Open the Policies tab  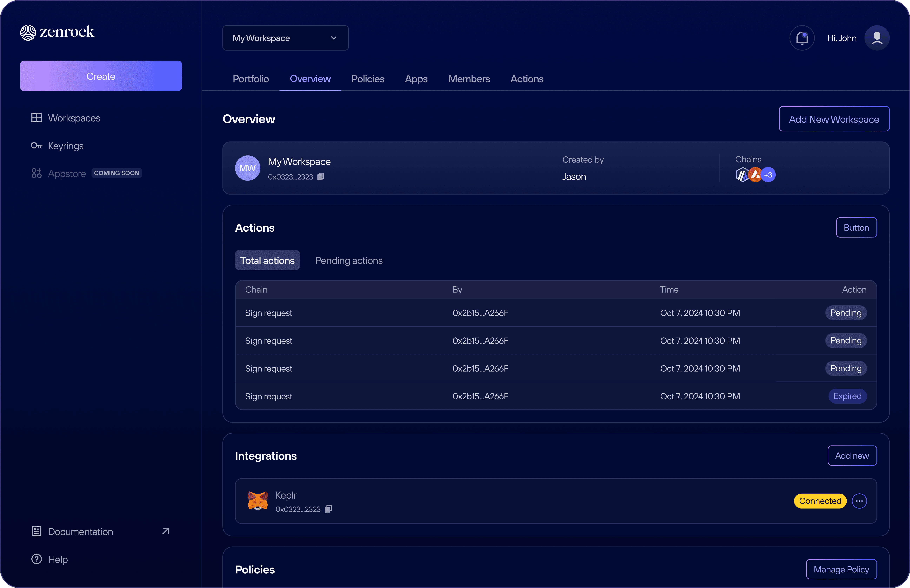point(368,79)
